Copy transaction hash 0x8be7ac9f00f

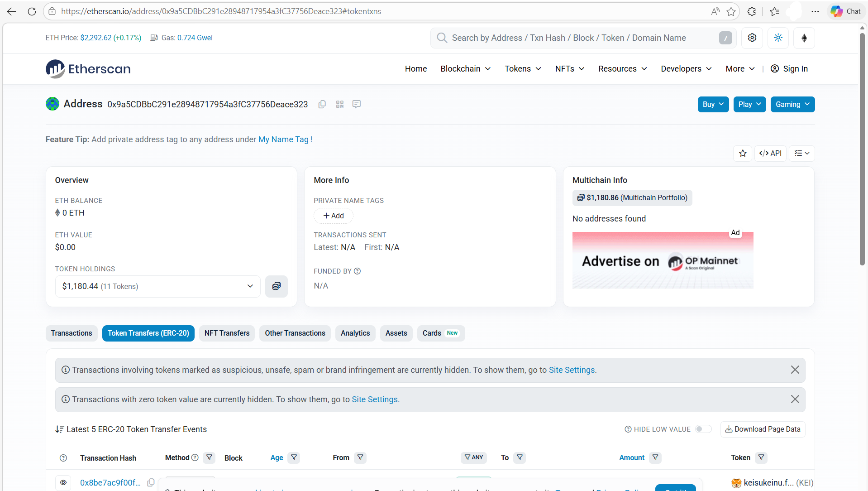(151, 482)
